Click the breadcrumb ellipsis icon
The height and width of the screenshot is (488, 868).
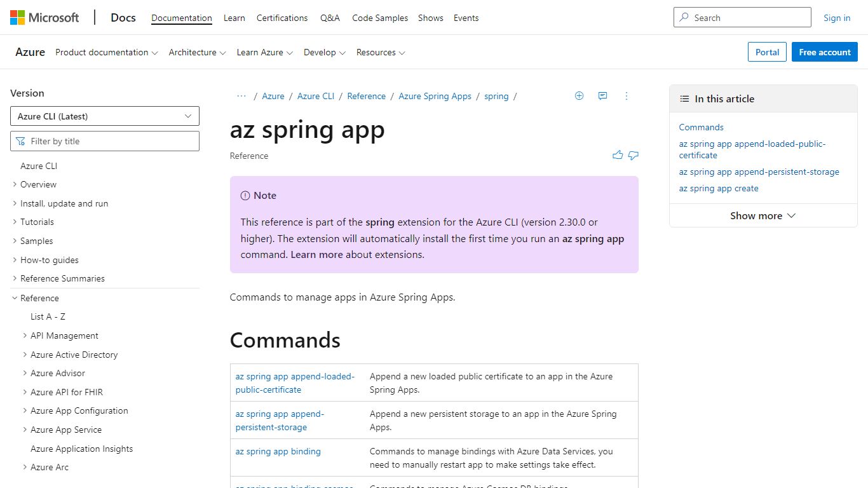[x=241, y=96]
